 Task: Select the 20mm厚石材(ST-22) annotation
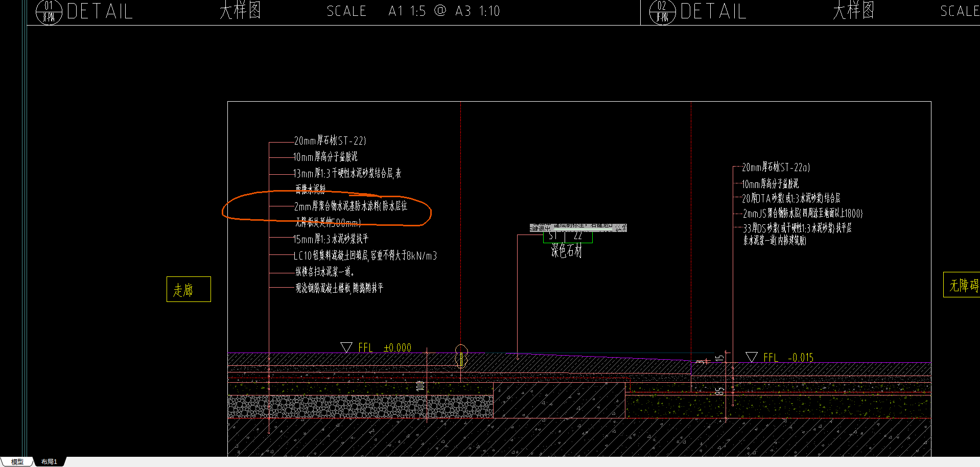pos(330,141)
